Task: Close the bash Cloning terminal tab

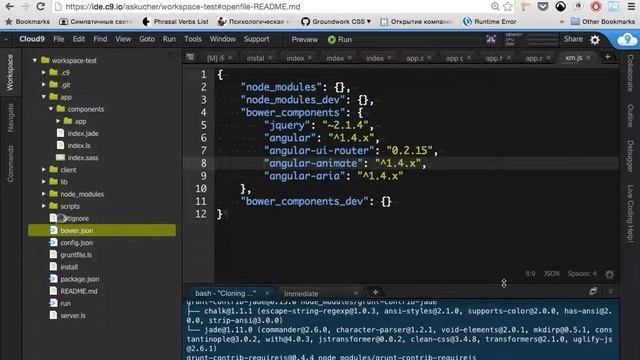Action: [x=267, y=293]
